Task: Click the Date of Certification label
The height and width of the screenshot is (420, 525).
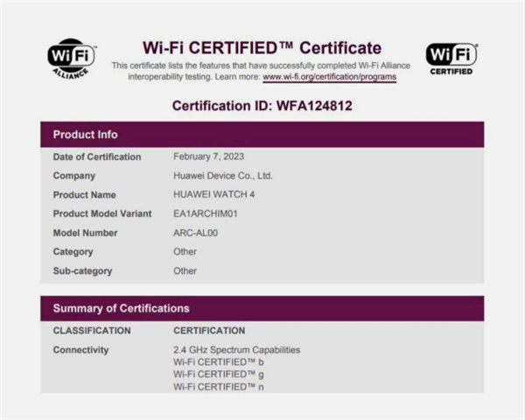Action: (97, 157)
